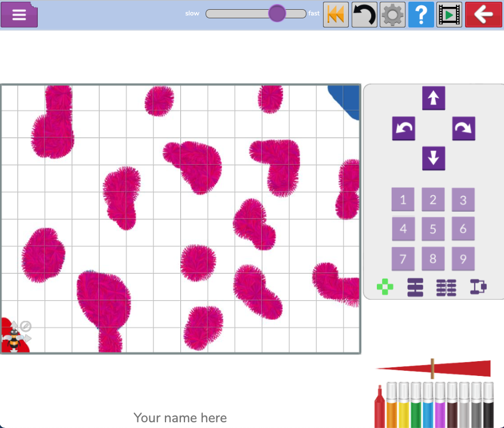Click the bee robot sprite on canvas
This screenshot has width=504, height=428.
point(14,339)
